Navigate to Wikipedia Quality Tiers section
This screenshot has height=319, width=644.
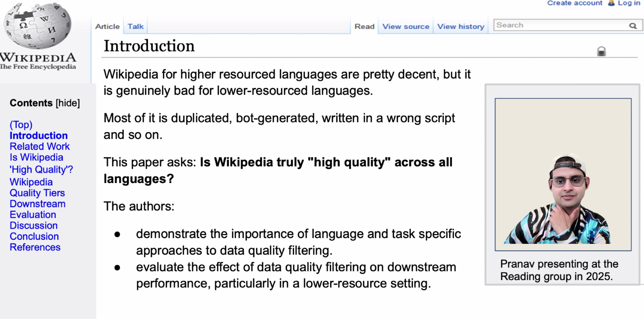coord(37,188)
